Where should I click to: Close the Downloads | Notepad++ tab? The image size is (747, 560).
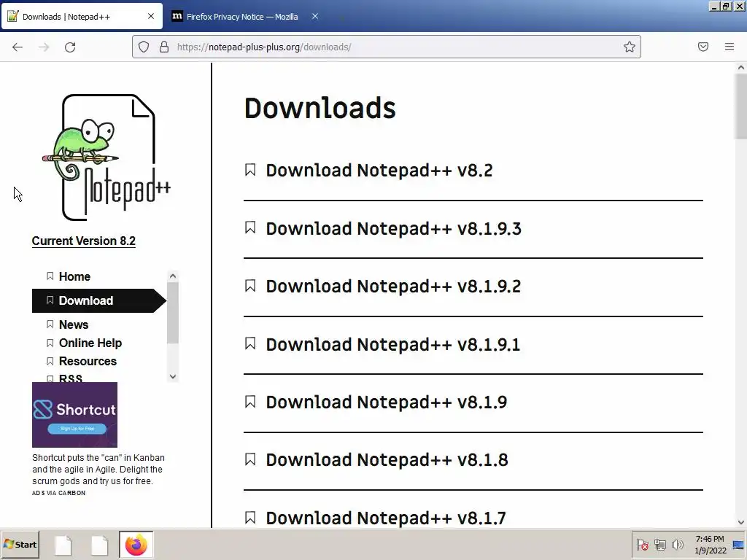151,16
